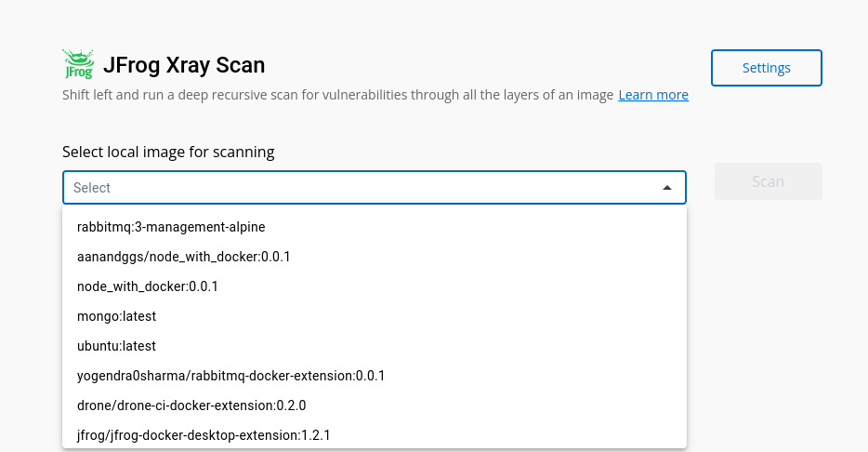The width and height of the screenshot is (868, 452).
Task: Click empty area right of ubuntu:latest
Action: (421, 346)
